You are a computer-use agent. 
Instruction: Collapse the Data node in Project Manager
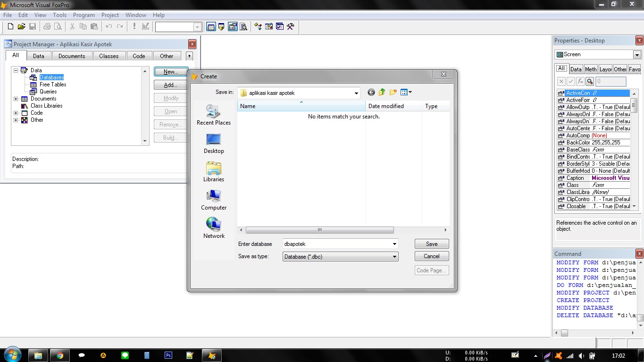coord(16,70)
